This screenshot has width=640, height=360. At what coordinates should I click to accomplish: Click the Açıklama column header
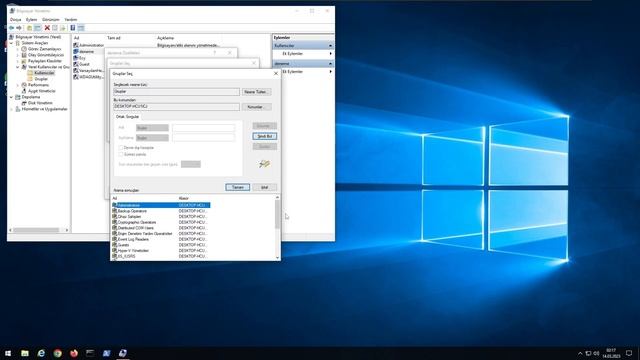[165, 38]
